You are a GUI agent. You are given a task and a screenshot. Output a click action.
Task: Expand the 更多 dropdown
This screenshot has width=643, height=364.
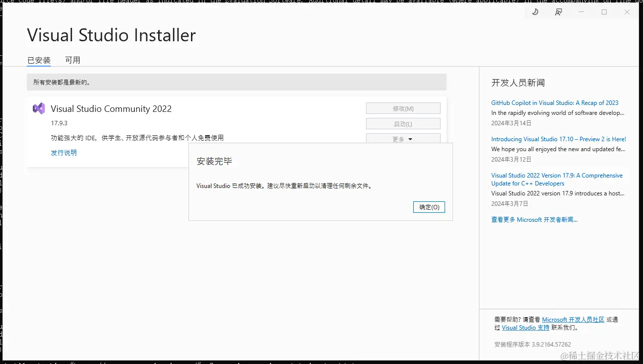coord(403,138)
